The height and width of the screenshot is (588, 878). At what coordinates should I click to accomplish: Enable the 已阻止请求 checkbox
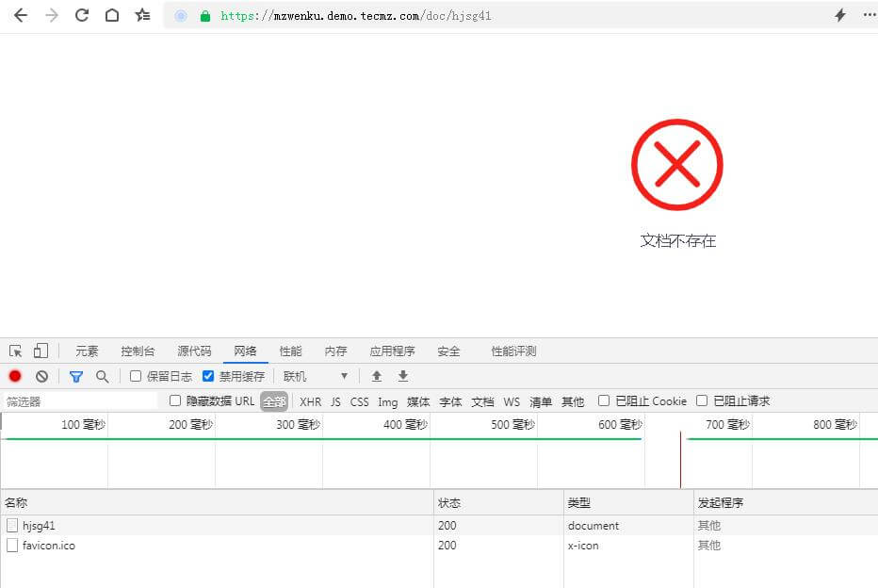pyautogui.click(x=702, y=400)
